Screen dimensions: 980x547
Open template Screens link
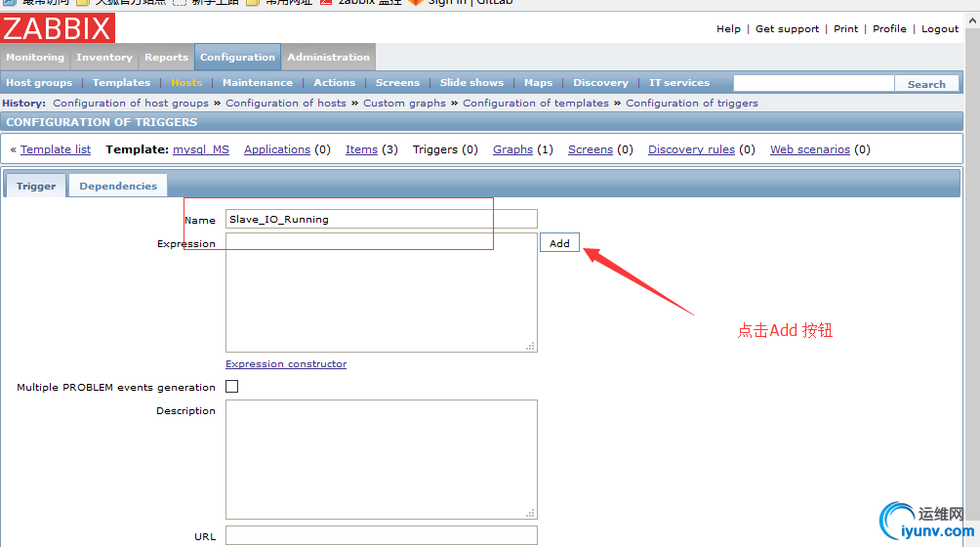click(590, 149)
